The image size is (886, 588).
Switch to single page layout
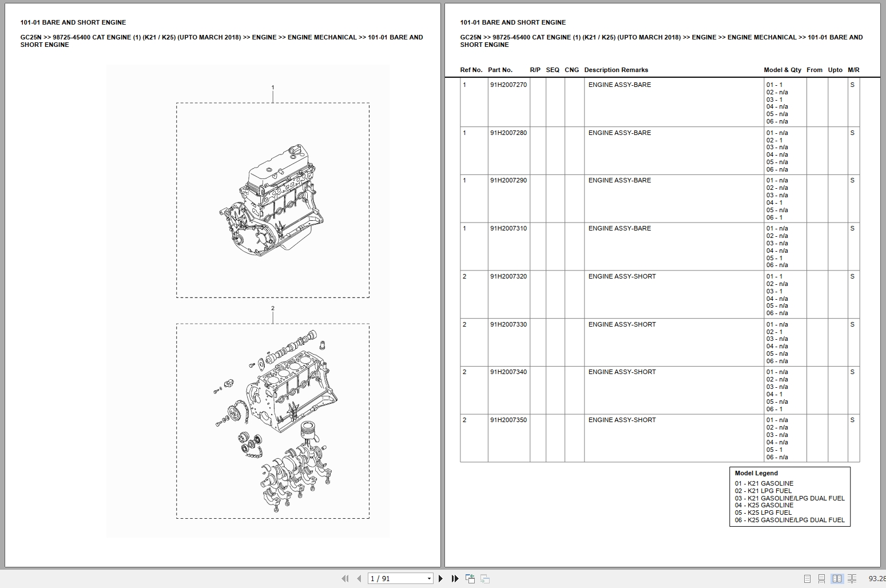pos(809,579)
